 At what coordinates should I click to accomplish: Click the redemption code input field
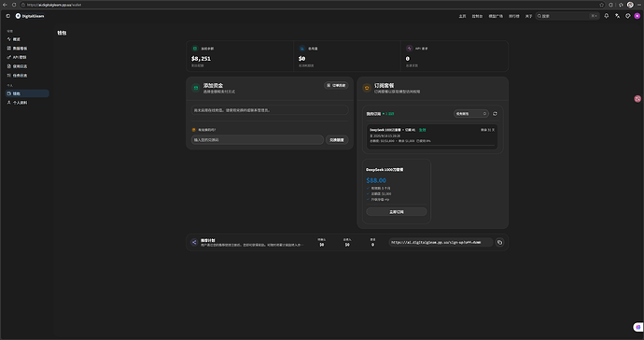258,140
